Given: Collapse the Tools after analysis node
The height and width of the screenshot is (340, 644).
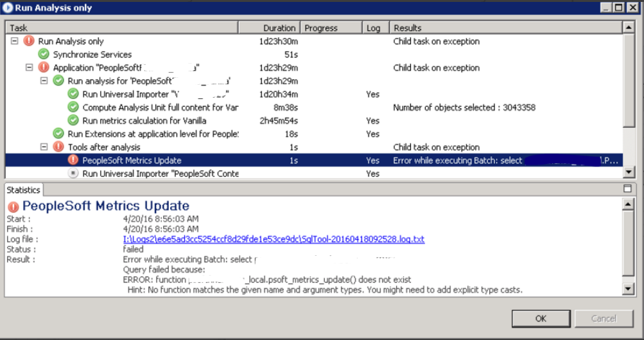Looking at the screenshot, I should [x=44, y=147].
